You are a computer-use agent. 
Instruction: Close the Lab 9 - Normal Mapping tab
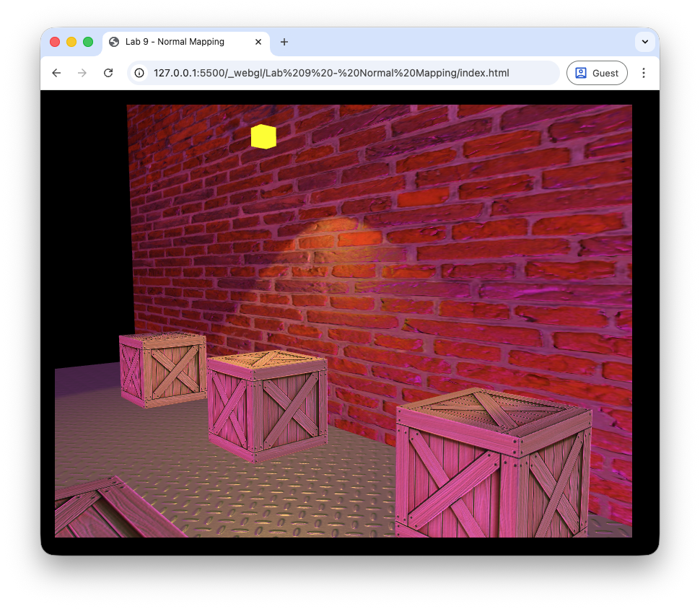(x=258, y=42)
